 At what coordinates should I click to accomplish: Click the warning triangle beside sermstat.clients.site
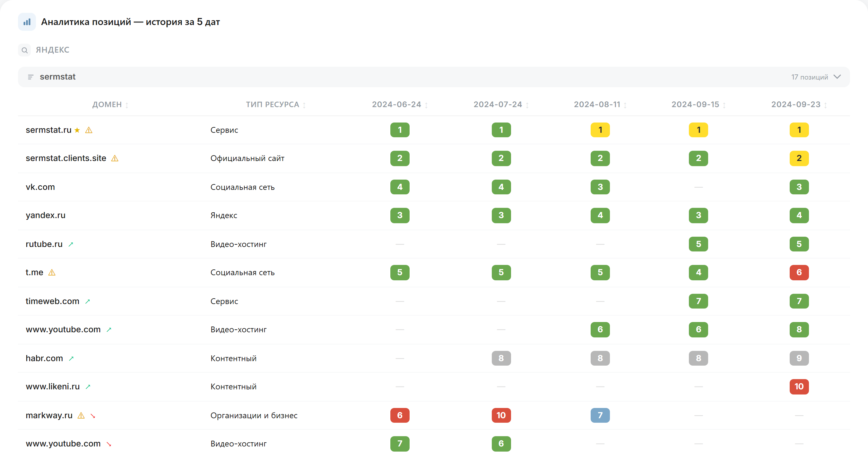pos(115,158)
